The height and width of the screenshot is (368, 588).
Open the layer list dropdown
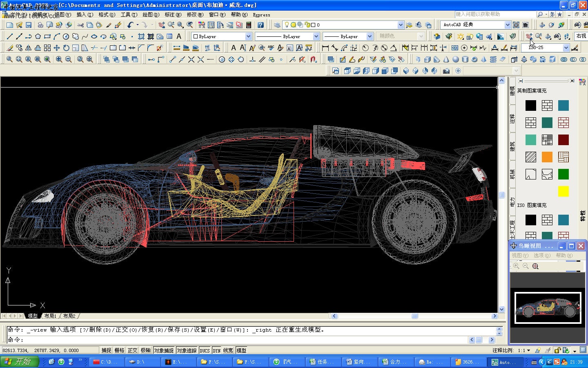(x=400, y=25)
